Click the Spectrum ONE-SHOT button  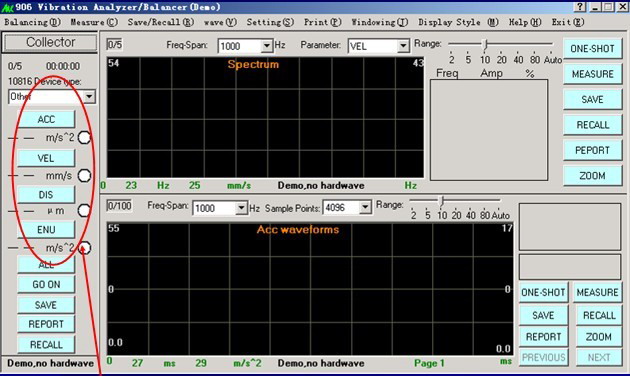pyautogui.click(x=592, y=49)
